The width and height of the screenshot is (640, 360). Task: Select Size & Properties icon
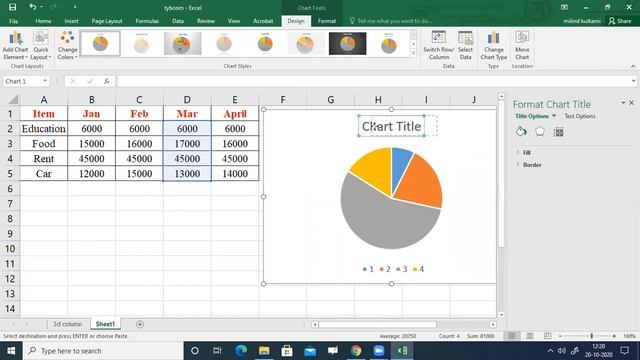[x=558, y=132]
